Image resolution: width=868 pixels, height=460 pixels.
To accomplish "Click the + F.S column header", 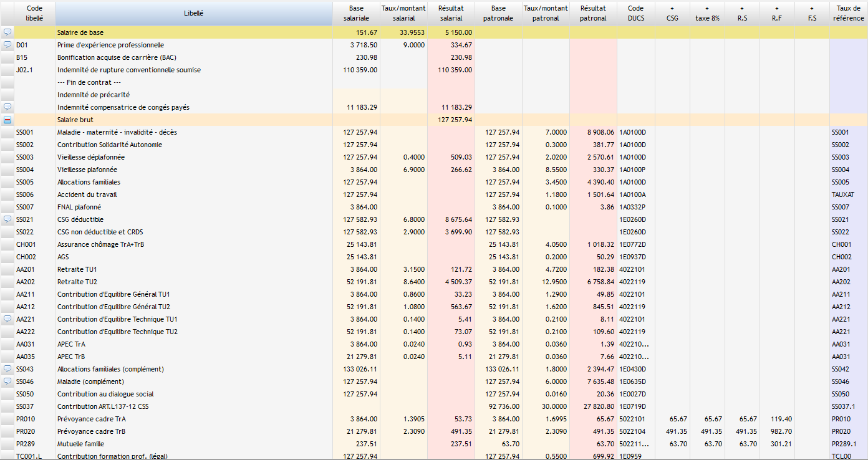I will pyautogui.click(x=812, y=13).
